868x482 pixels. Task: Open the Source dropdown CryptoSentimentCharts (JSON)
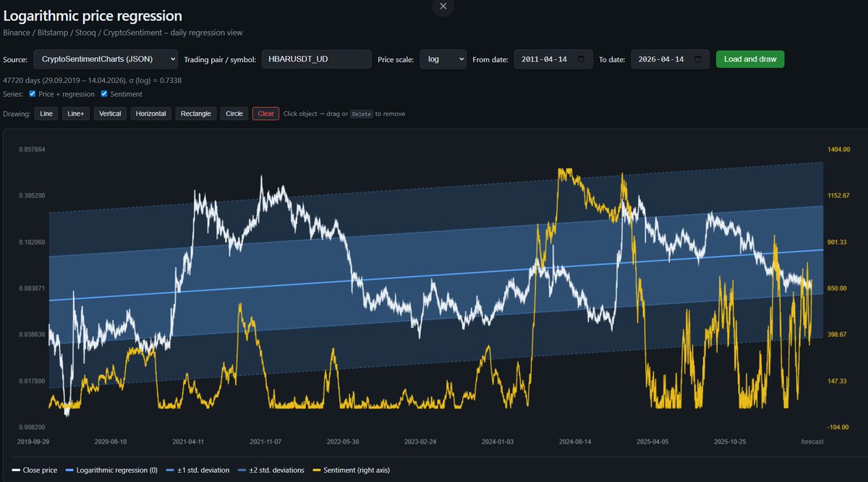pyautogui.click(x=105, y=59)
